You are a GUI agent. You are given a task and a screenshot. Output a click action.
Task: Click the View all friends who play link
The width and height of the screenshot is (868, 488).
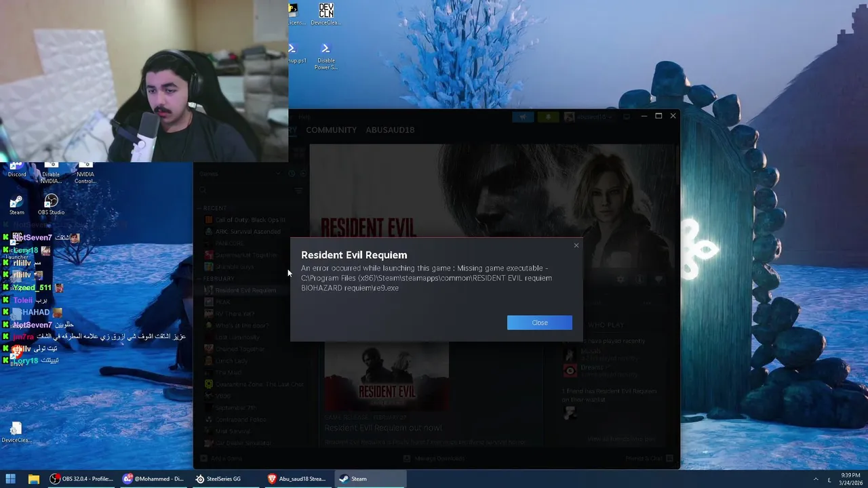coord(621,439)
